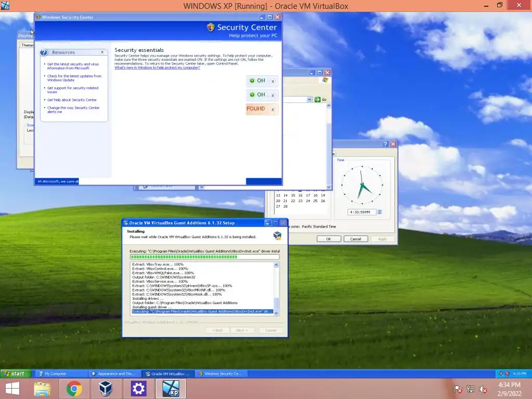Image resolution: width=532 pixels, height=399 pixels.
Task: Open Action Center flag in system tray
Action: pos(458,389)
